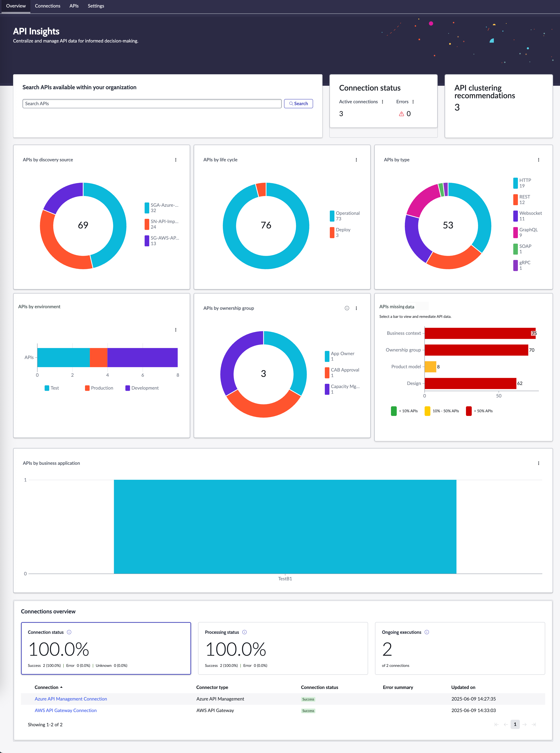The width and height of the screenshot is (560, 753).
Task: Open API clustering recommendations card
Action: point(499,106)
